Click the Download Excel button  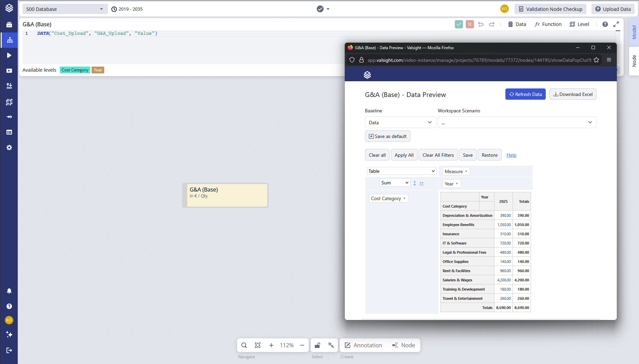click(x=573, y=94)
